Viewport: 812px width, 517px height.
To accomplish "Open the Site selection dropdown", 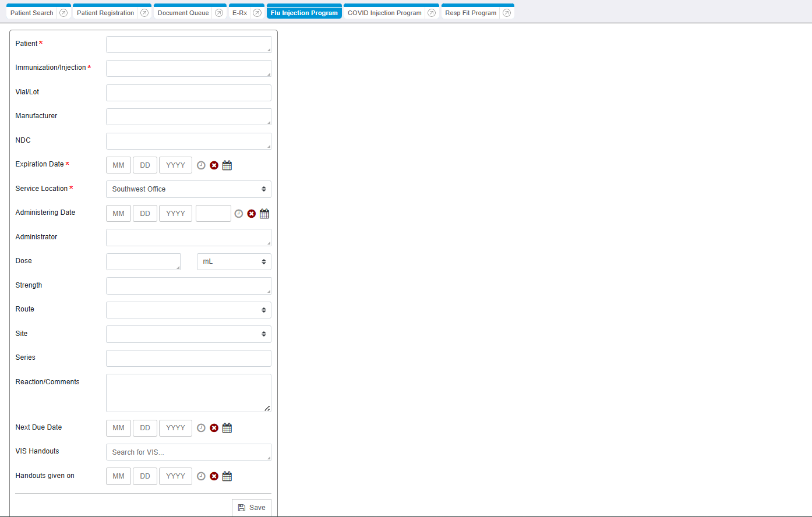I will (x=188, y=334).
